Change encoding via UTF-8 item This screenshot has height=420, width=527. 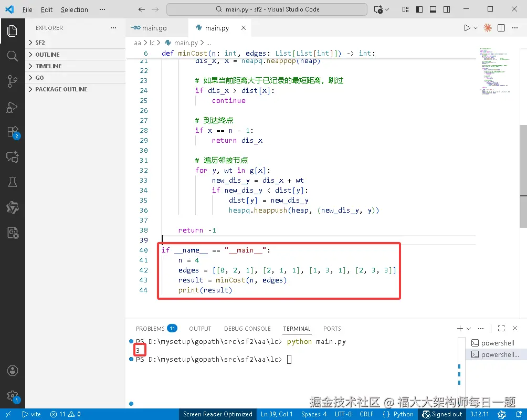click(343, 414)
